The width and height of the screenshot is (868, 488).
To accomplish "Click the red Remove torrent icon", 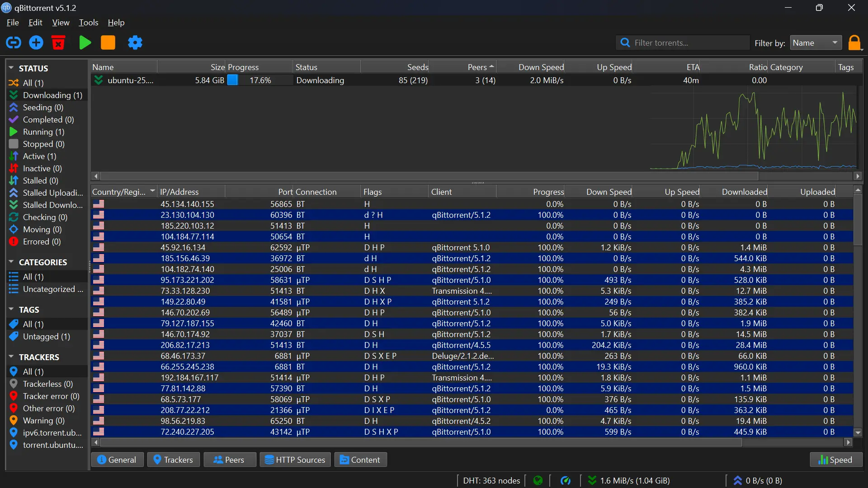I will (x=58, y=42).
